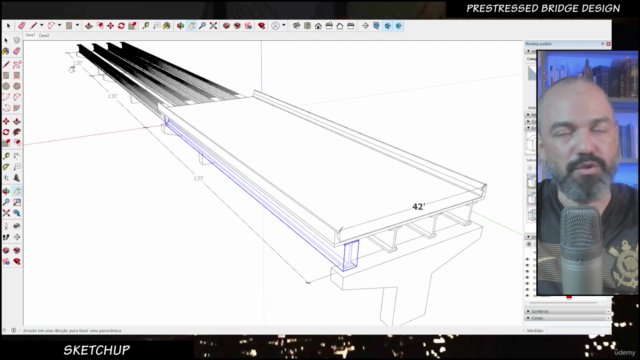Choose the Line pencil tool in top toolbar

point(33,26)
